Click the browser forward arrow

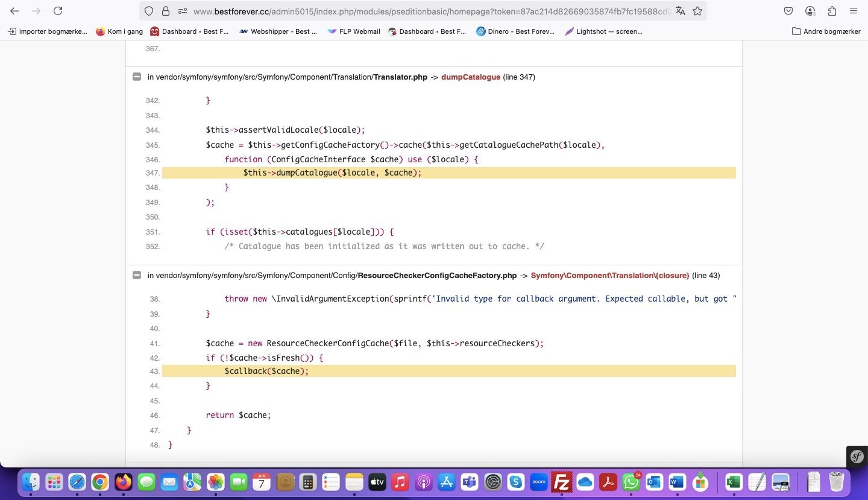36,11
